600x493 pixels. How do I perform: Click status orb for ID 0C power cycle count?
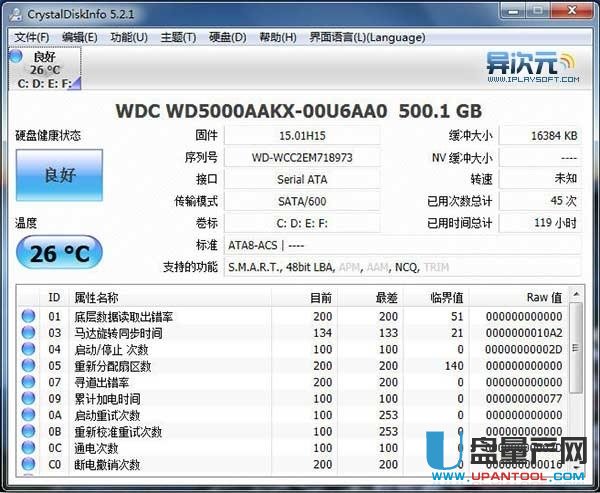click(x=28, y=448)
